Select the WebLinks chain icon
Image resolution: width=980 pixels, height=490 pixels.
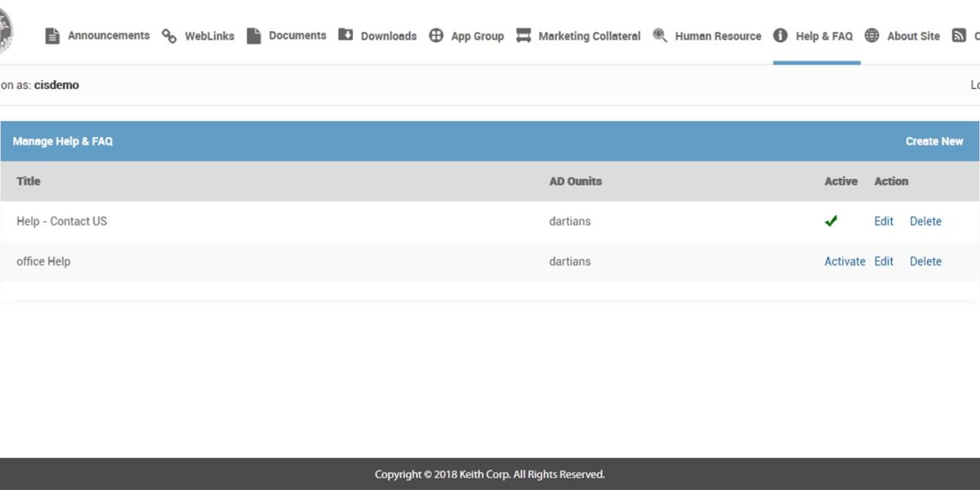coord(169,35)
